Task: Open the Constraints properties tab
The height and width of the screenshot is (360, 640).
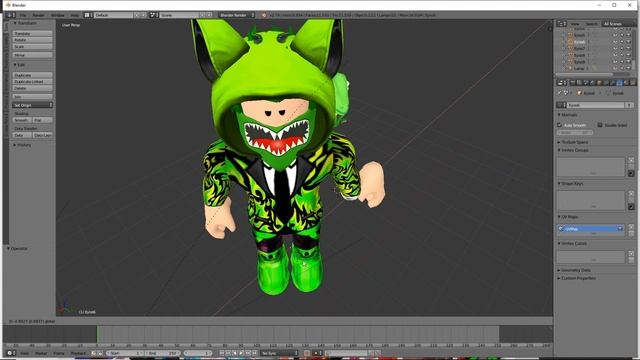Action: tap(606, 83)
